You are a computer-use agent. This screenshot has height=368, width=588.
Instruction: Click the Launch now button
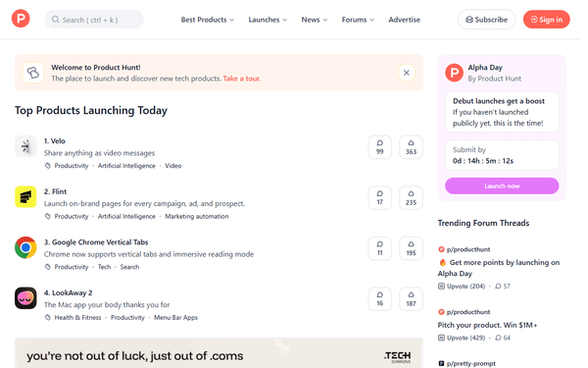click(502, 185)
